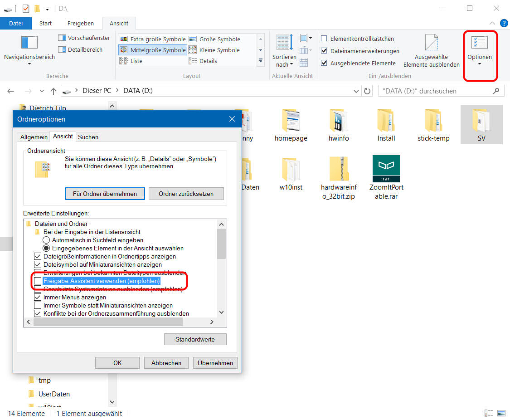
Task: Select the hwinfo folder icon
Action: point(339,120)
